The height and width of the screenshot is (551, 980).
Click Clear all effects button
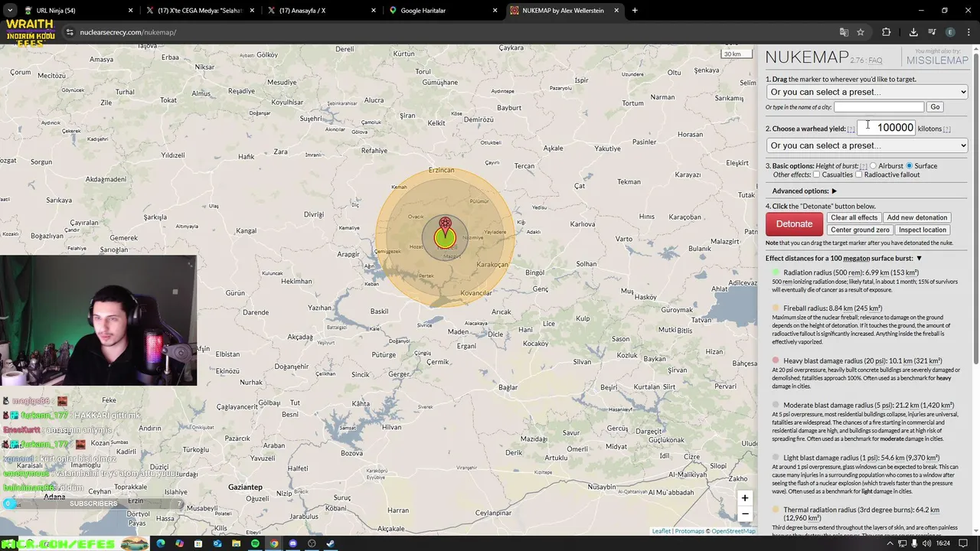tap(854, 217)
